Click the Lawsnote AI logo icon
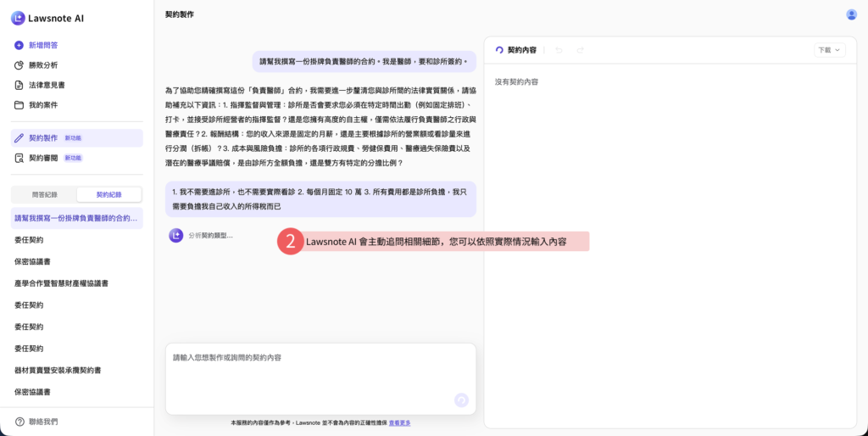Viewport: 868px width, 436px height. 19,19
